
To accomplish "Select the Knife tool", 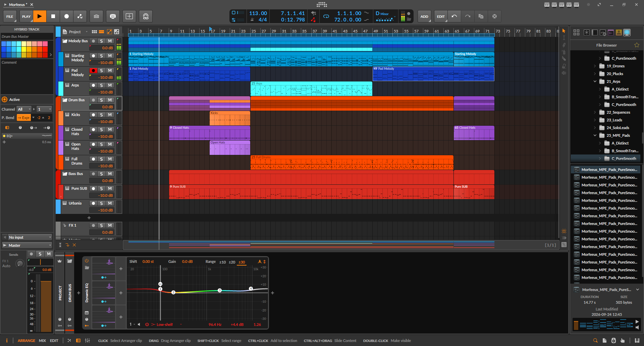I will click(x=564, y=59).
